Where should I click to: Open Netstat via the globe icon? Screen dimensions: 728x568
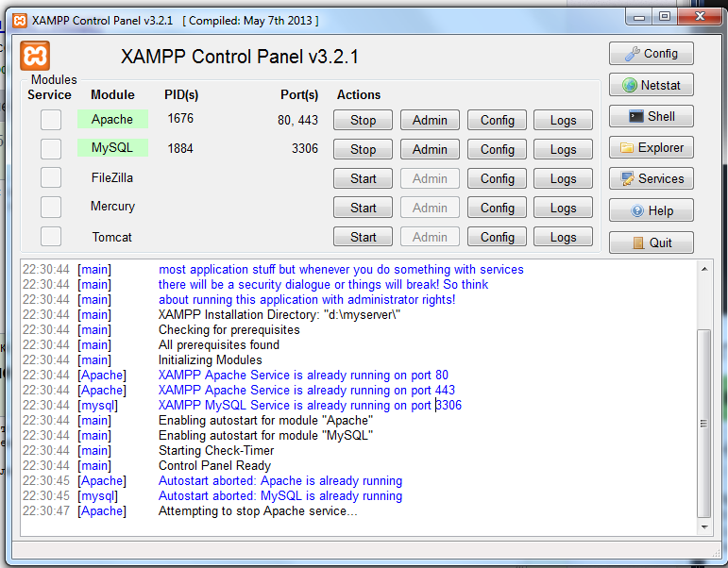(x=651, y=85)
